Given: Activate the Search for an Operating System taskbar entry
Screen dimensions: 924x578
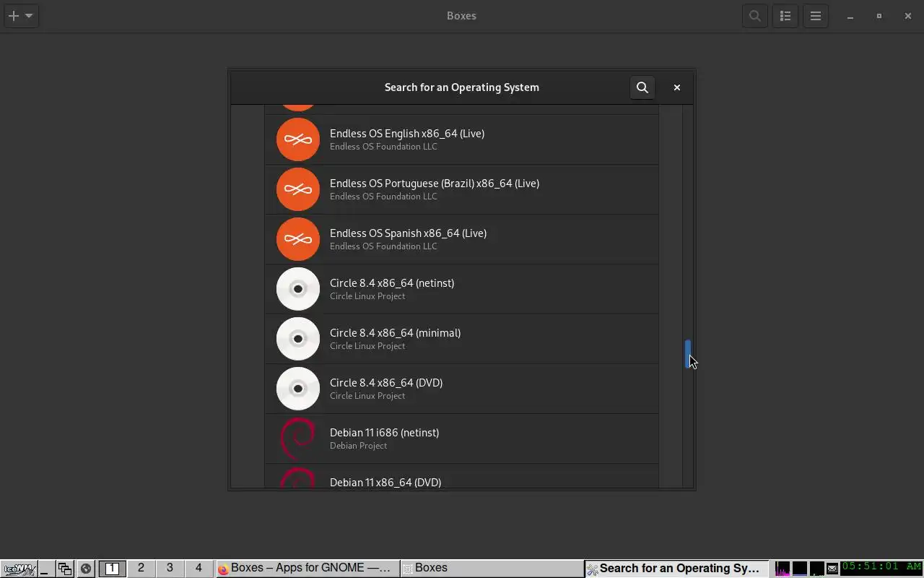Looking at the screenshot, I should (x=676, y=569).
